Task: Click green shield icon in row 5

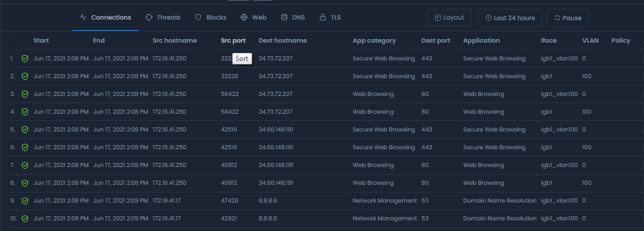Action: [x=25, y=130]
